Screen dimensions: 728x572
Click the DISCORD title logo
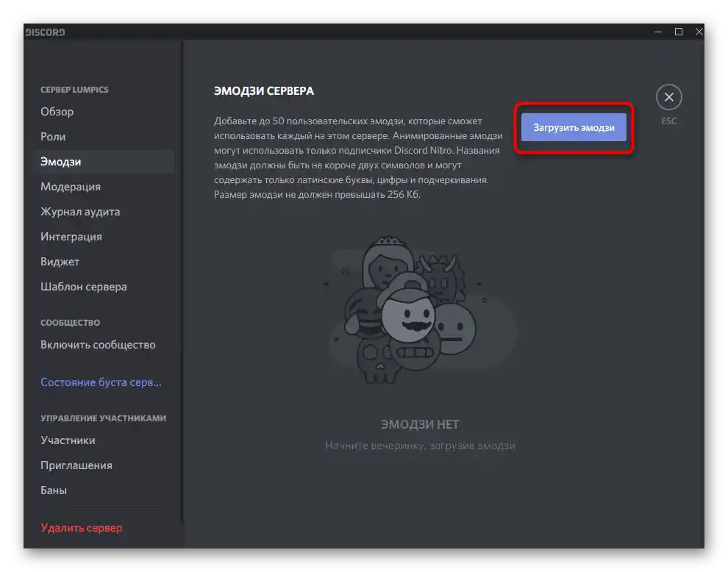[x=45, y=32]
